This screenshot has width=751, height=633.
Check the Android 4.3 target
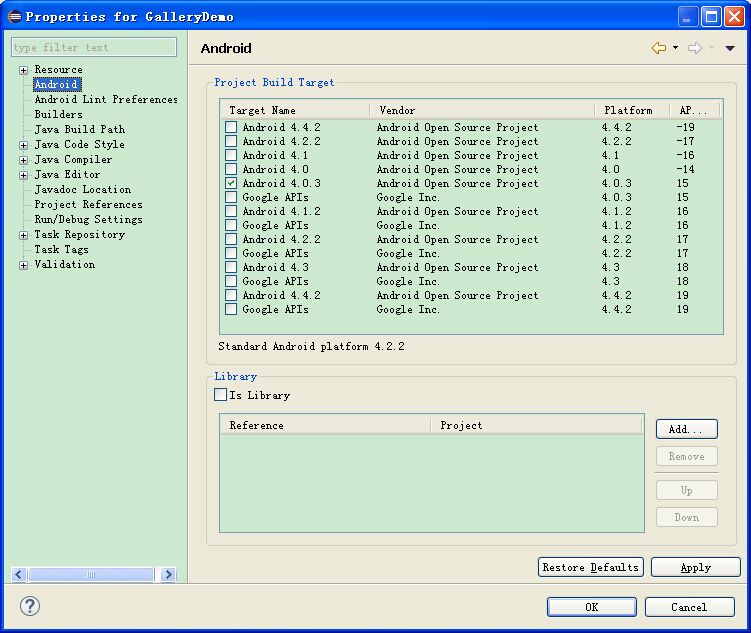tap(231, 267)
